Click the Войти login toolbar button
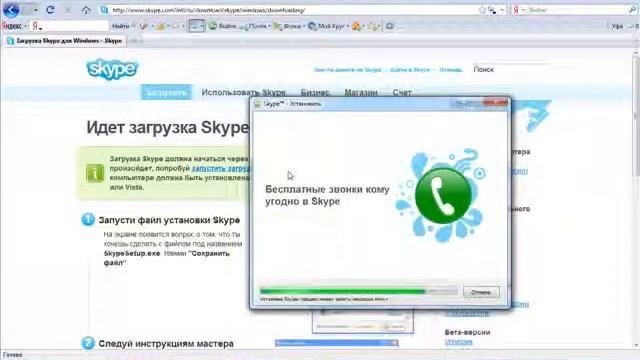 point(223,26)
